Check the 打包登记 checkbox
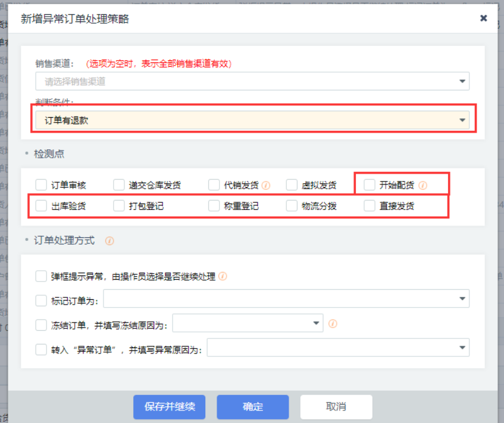Image resolution: width=504 pixels, height=423 pixels. pos(119,206)
